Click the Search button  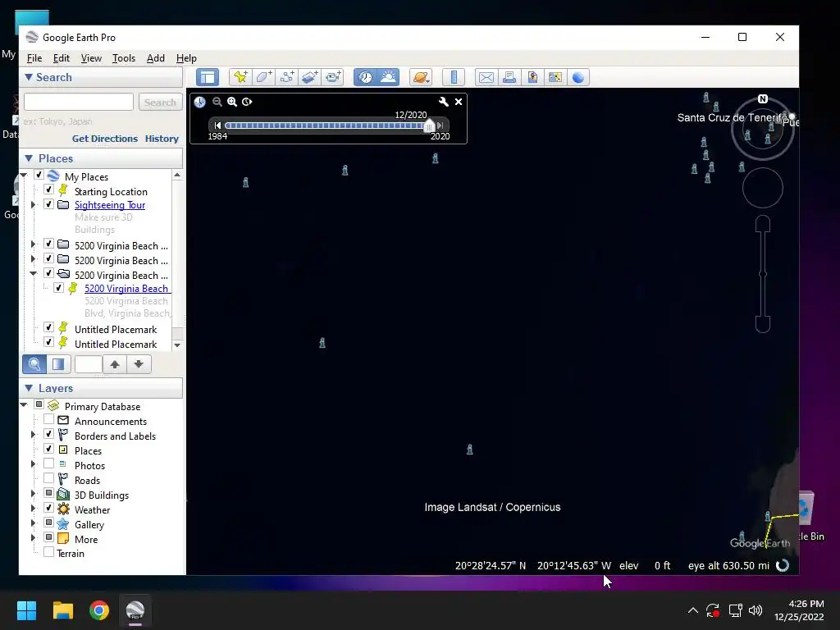click(x=160, y=102)
